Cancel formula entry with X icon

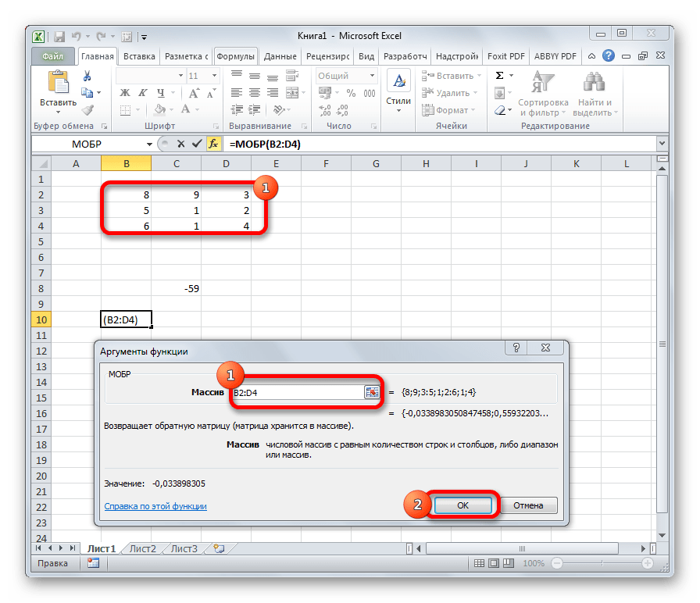181,145
